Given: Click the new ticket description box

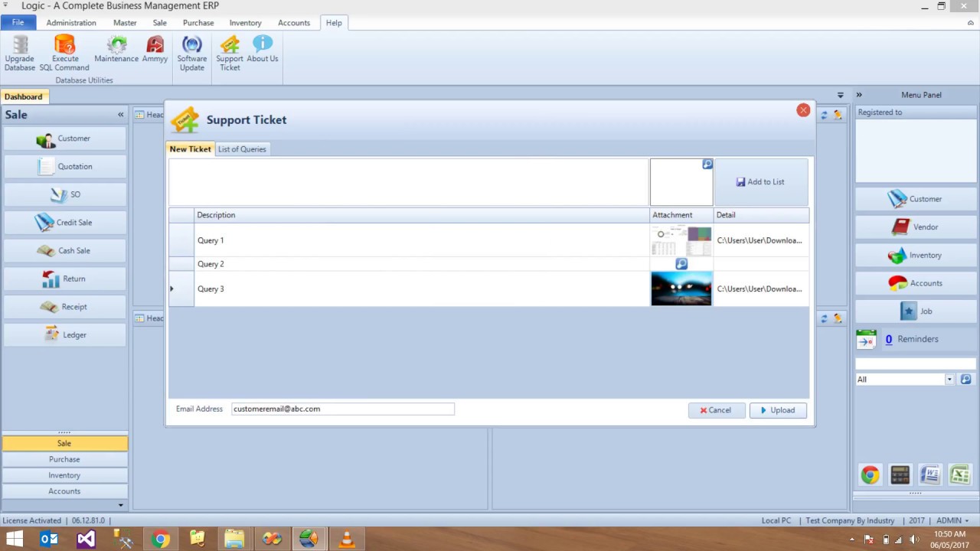Looking at the screenshot, I should click(x=409, y=182).
